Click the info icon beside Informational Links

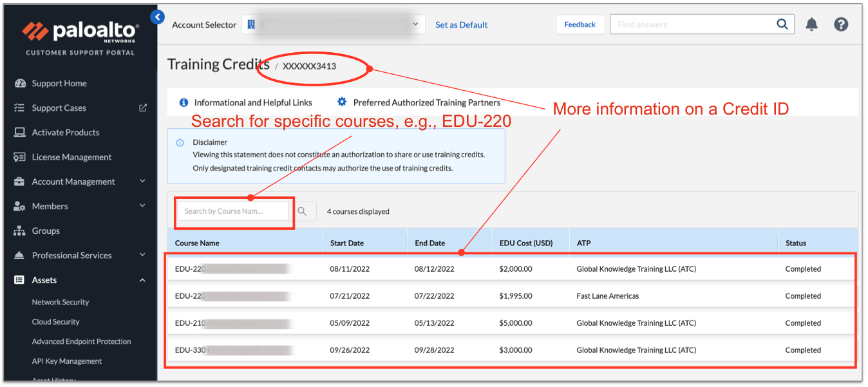click(x=184, y=102)
